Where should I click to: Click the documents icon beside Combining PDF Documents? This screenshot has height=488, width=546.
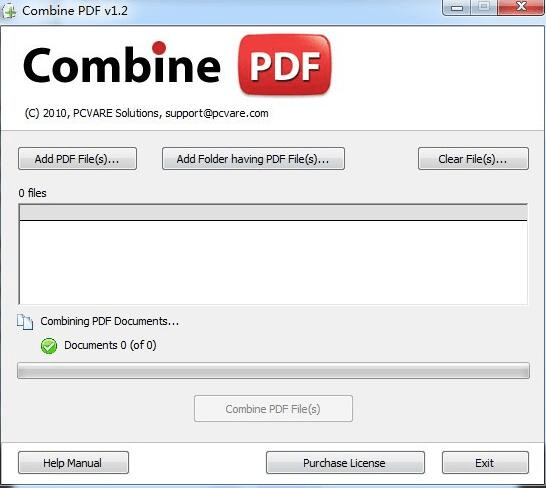(x=25, y=322)
